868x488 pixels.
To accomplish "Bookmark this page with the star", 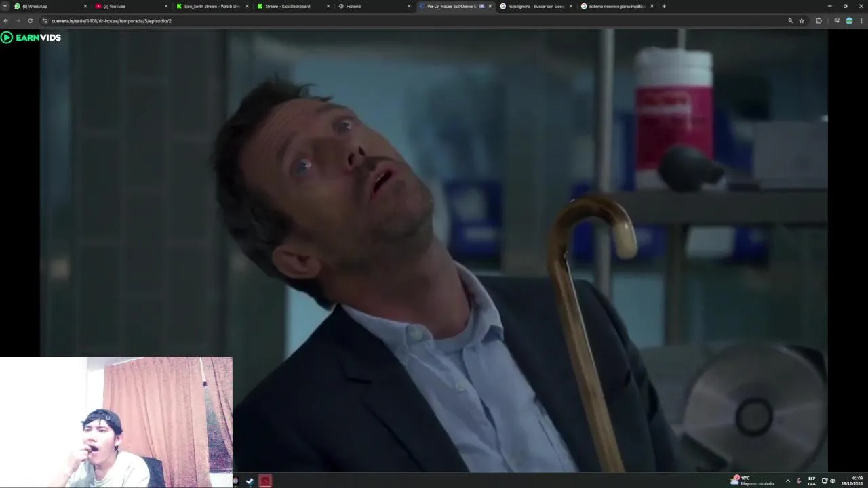I will pyautogui.click(x=802, y=21).
